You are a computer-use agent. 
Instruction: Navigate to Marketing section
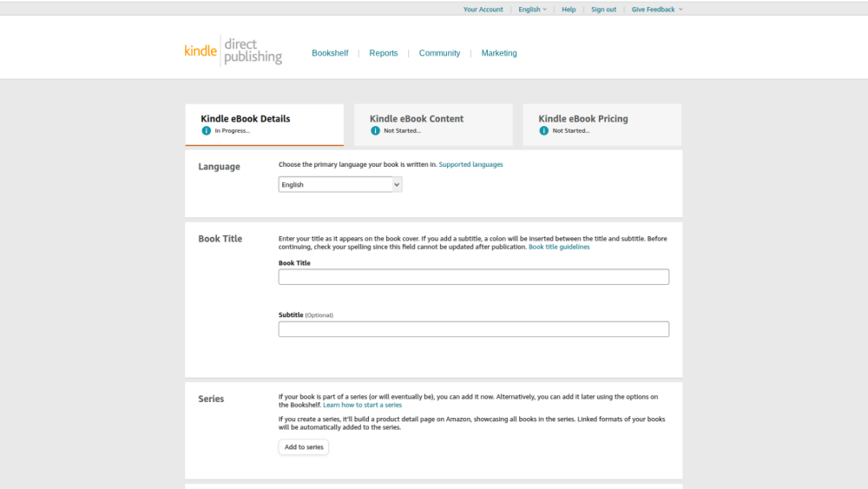coord(499,53)
